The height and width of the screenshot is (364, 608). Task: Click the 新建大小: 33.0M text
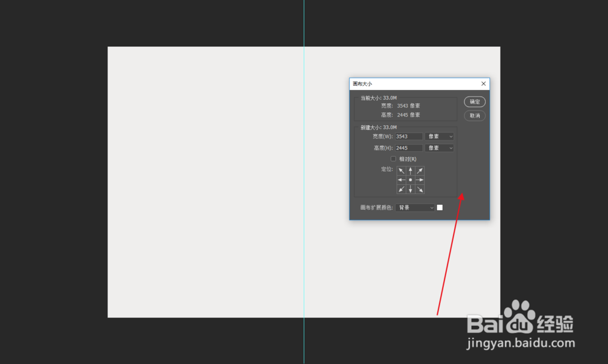click(378, 128)
